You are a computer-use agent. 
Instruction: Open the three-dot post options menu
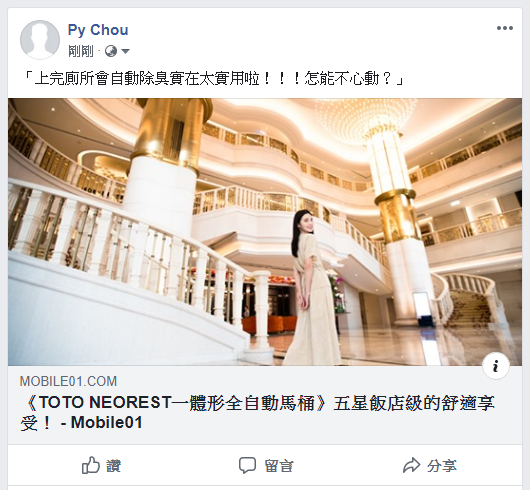tap(505, 28)
